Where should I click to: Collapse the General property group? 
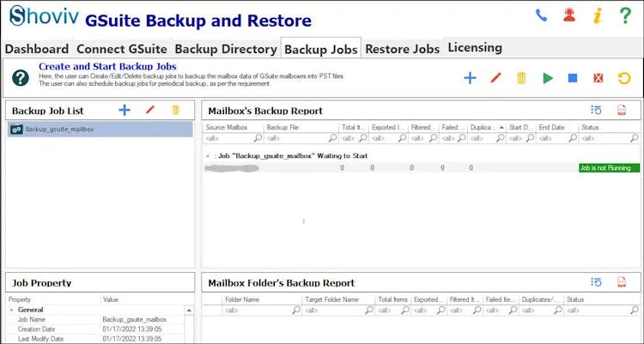point(11,310)
